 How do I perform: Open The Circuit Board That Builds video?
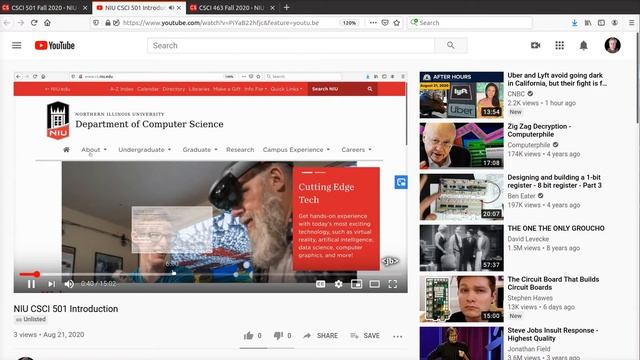(x=553, y=283)
